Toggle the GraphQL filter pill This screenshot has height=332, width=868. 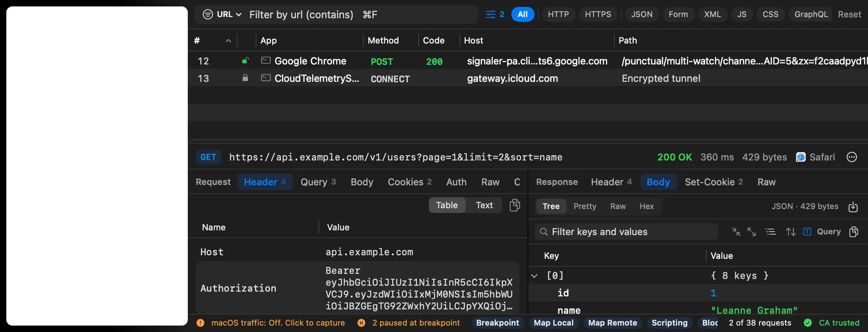tap(811, 14)
